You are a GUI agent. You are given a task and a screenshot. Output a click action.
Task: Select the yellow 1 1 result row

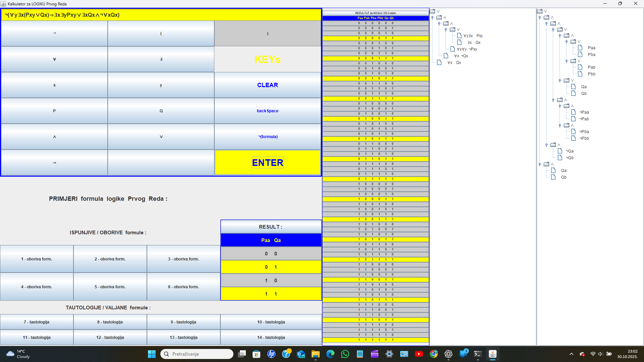271,294
